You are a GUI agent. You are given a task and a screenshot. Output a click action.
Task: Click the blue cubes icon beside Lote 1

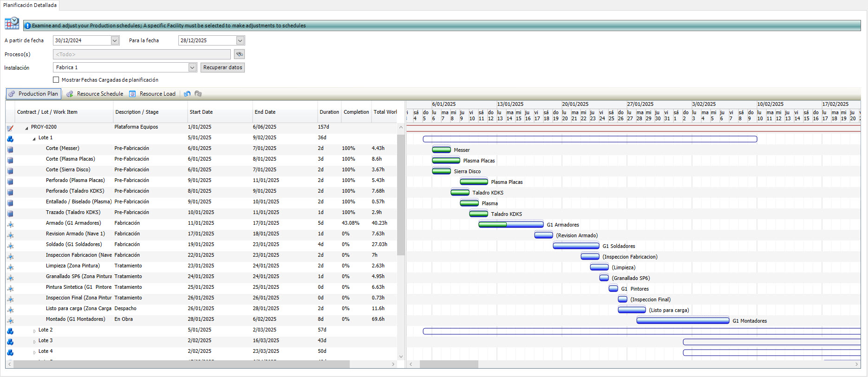point(10,138)
